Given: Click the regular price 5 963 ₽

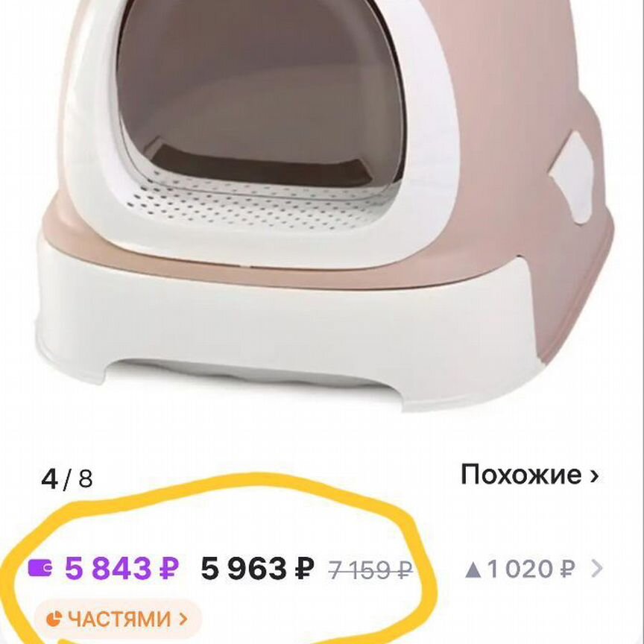Looking at the screenshot, I should pos(257,568).
